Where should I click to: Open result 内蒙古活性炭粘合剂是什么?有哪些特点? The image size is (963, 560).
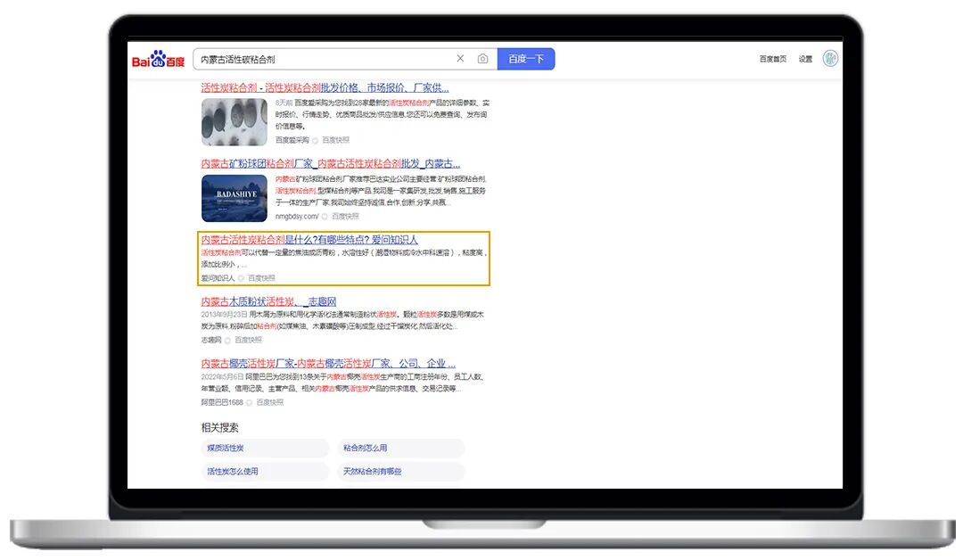309,240
